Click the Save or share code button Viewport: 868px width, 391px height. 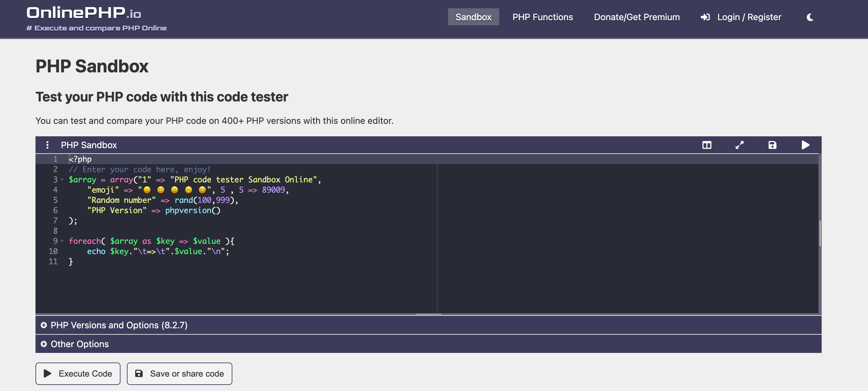click(179, 373)
